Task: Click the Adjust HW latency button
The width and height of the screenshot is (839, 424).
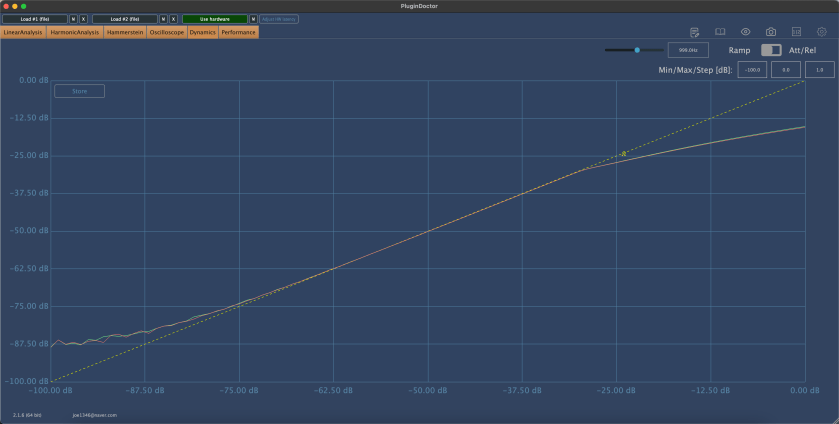Action: pos(279,19)
